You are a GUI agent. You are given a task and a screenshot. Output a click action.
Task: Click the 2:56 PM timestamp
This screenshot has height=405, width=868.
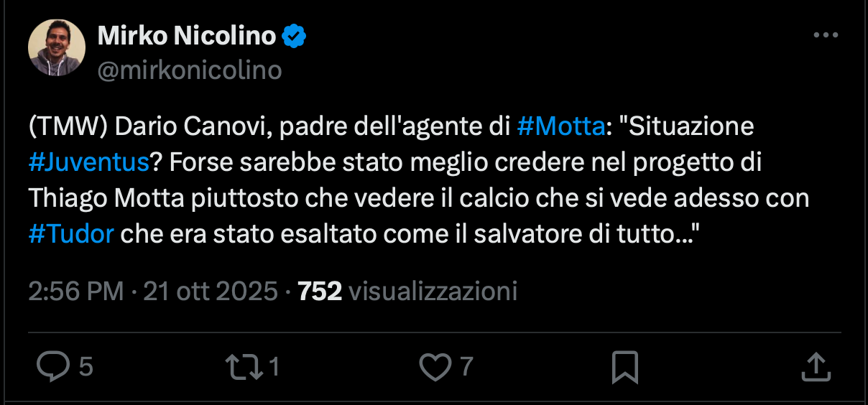[77, 291]
